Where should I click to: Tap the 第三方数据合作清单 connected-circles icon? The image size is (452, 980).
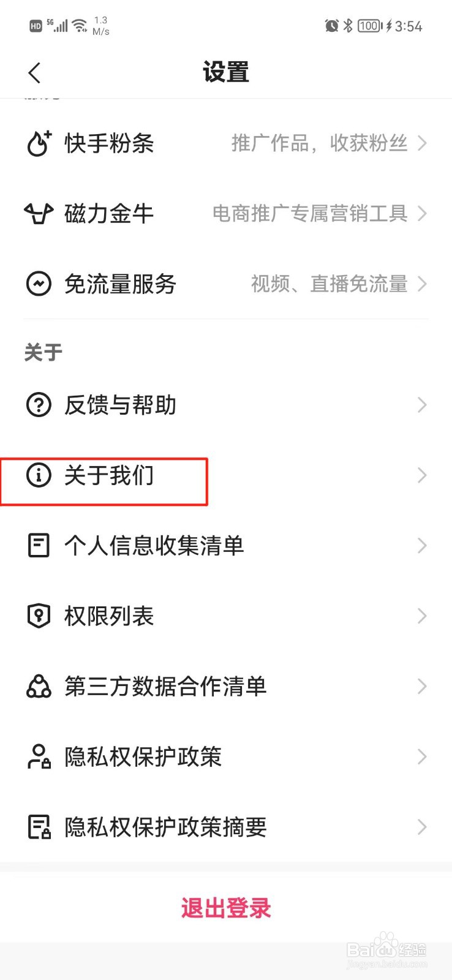(39, 686)
